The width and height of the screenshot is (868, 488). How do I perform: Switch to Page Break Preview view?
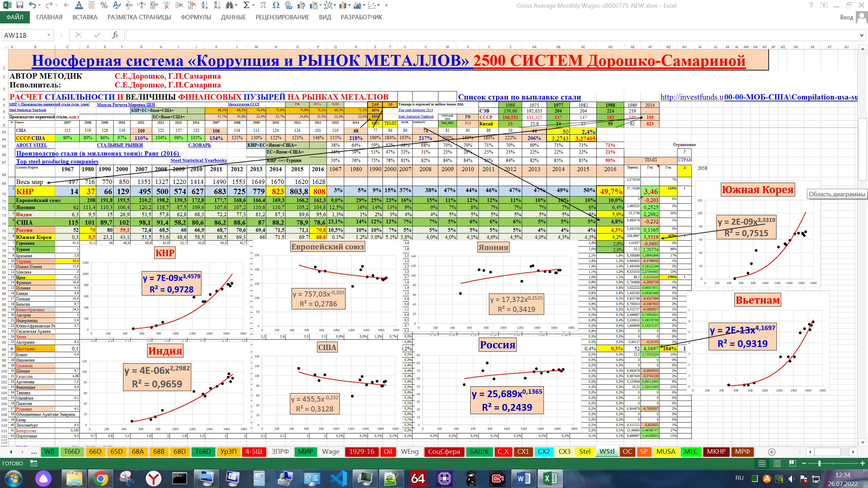(x=792, y=463)
